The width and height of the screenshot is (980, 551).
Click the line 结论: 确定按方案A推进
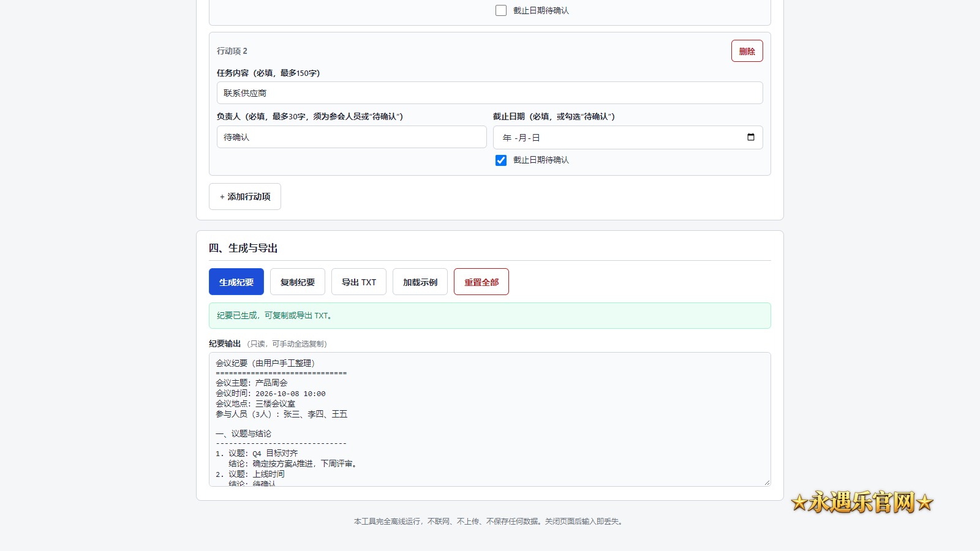tap(293, 464)
